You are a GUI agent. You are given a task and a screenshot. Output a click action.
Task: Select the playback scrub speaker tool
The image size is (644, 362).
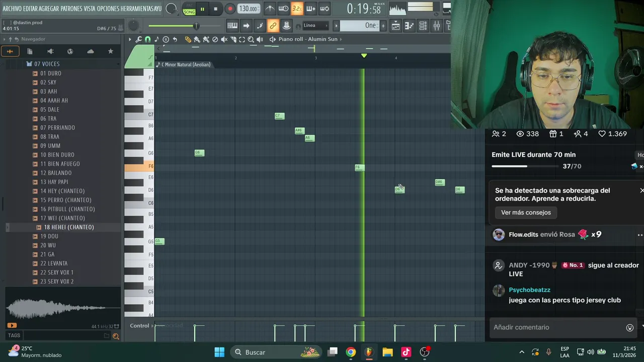point(260,39)
